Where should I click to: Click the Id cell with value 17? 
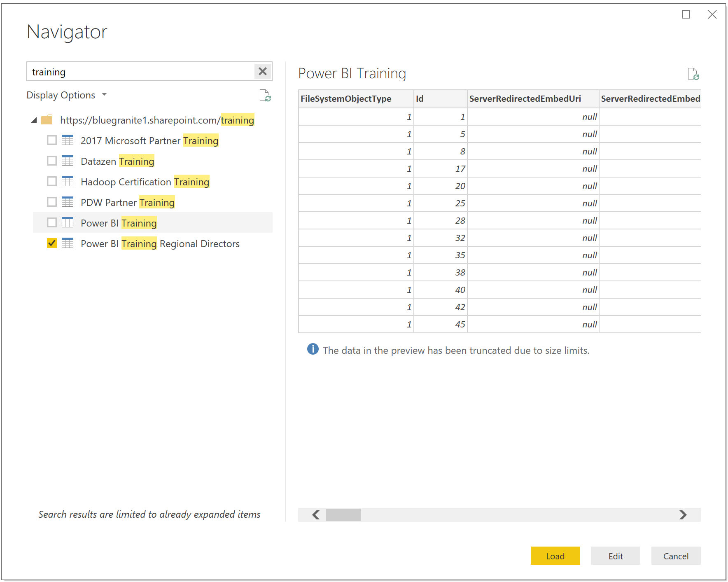click(x=441, y=168)
